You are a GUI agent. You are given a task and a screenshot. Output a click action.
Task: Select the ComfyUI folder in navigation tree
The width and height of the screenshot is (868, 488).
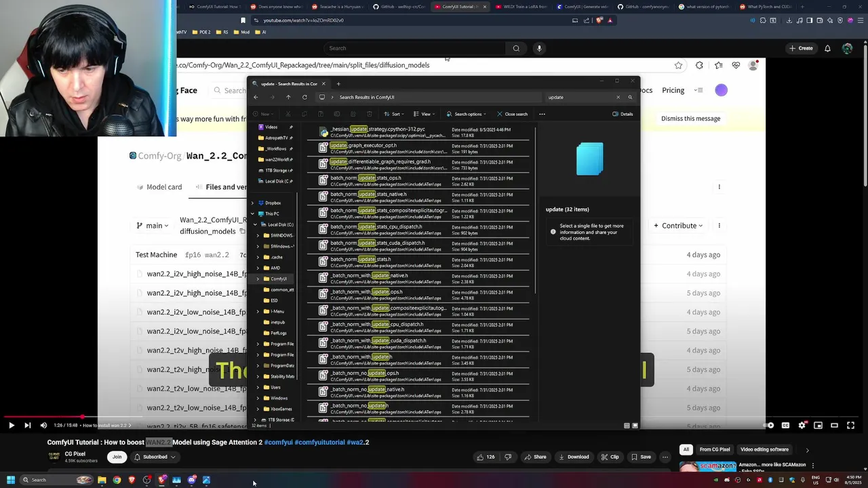coord(274,279)
